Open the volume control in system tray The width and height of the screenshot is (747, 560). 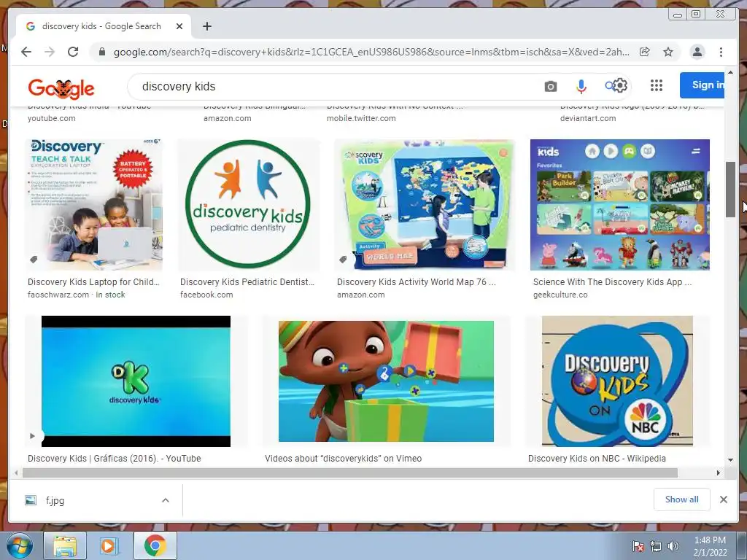pyautogui.click(x=673, y=546)
